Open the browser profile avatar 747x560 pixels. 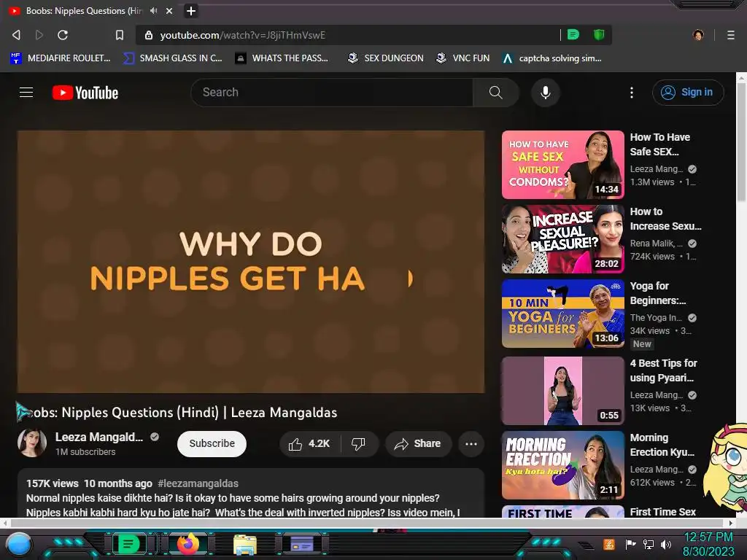pos(698,35)
